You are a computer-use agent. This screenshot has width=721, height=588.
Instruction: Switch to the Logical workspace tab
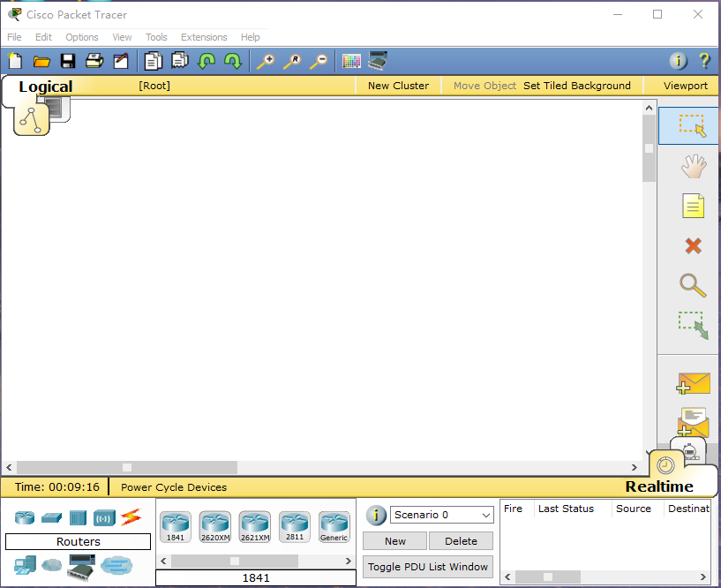coord(31,119)
